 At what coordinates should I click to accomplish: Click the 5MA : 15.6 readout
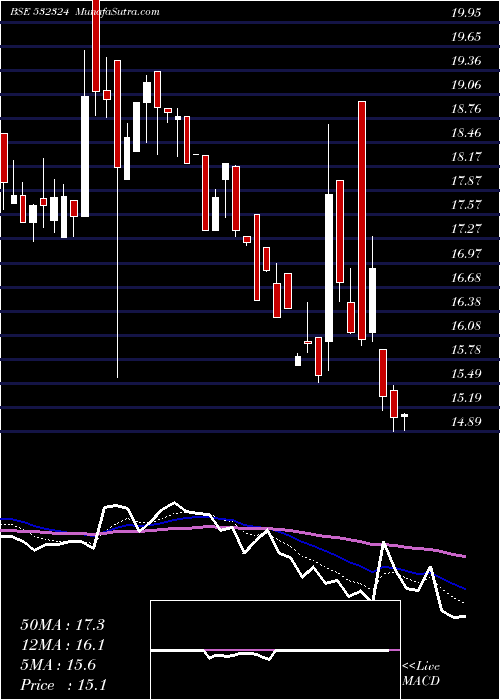pos(58,665)
